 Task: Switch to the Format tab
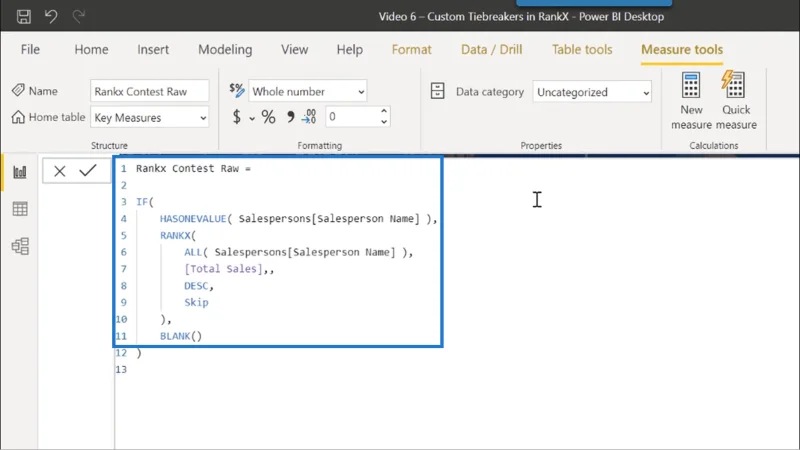click(x=411, y=49)
